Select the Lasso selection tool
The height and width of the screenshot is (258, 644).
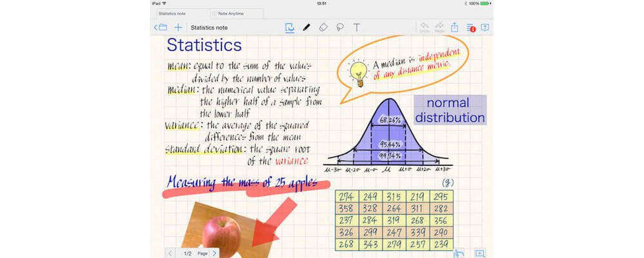click(340, 28)
